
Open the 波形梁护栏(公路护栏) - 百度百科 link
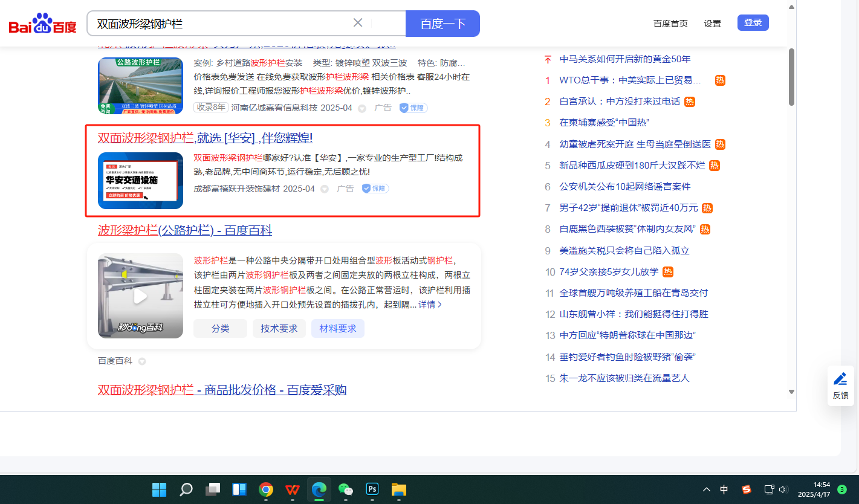184,230
